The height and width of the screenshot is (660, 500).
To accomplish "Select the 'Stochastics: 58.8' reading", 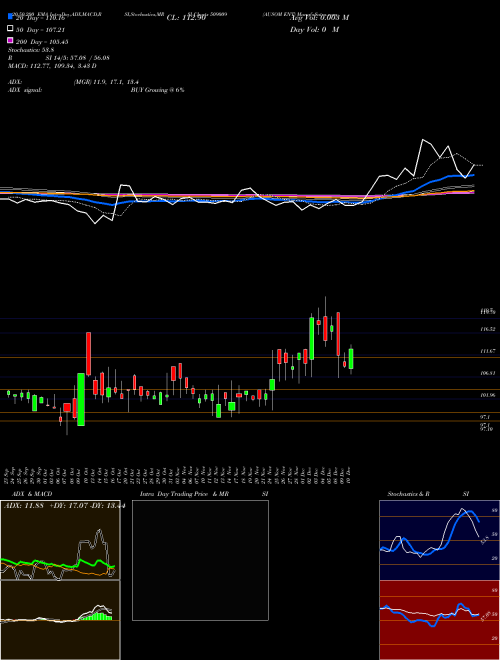I will (x=31, y=49).
